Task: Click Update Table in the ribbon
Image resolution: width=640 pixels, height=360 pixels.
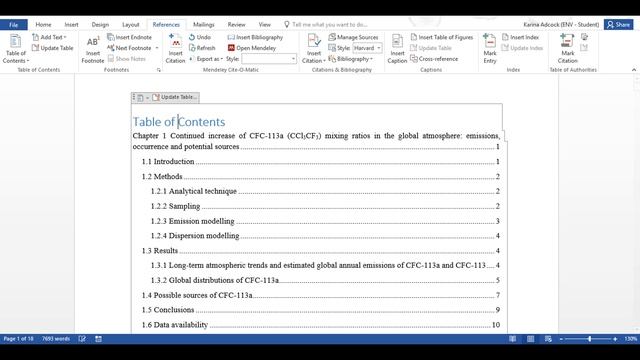Action: [53, 48]
